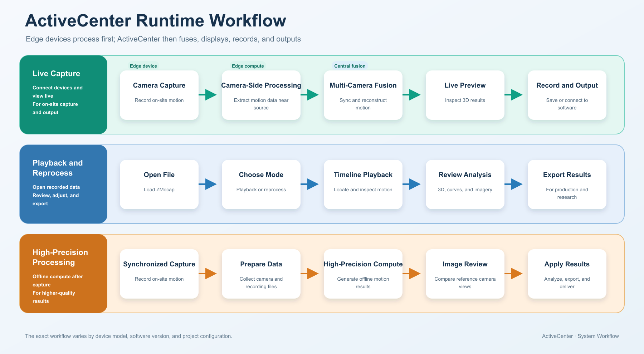Screen dimensions: 644x354
Task: Open the High-Precision Compute step
Action: (x=363, y=274)
